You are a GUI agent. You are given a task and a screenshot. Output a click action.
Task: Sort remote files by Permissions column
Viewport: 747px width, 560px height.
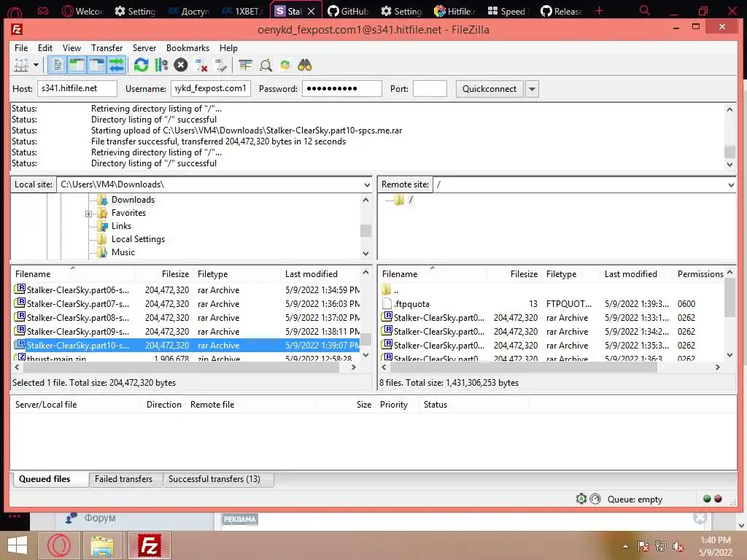pyautogui.click(x=700, y=274)
